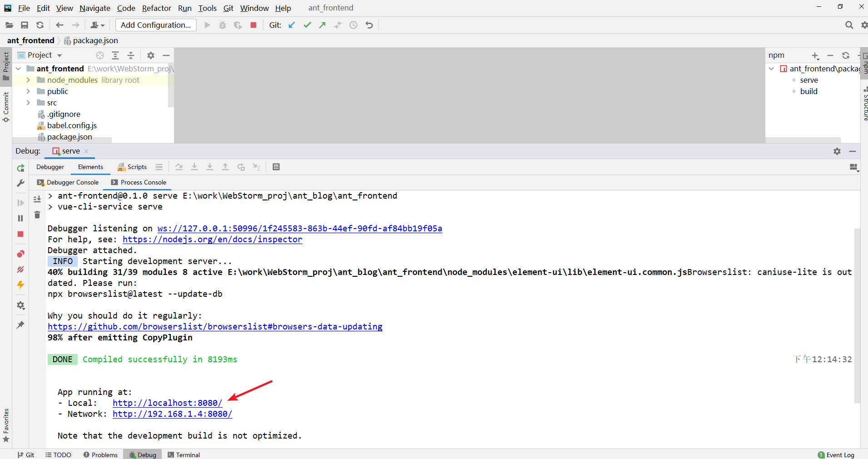Clear console with trash icon

coord(37,215)
